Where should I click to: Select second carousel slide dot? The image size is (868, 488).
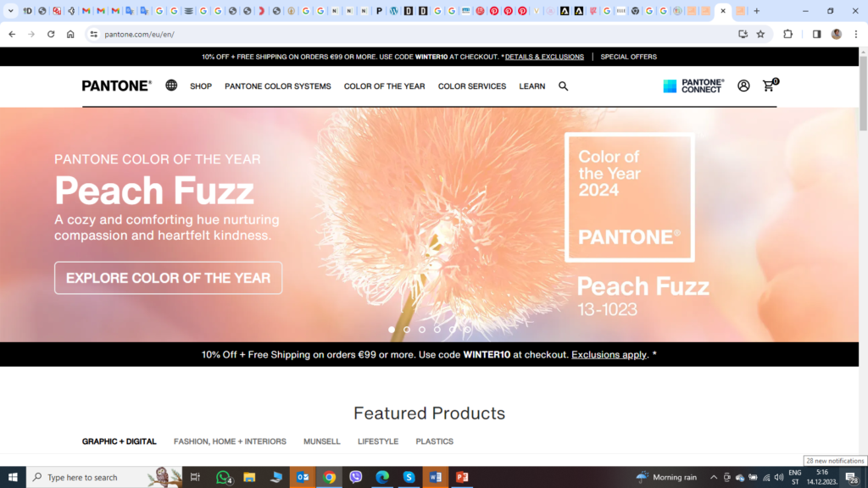pos(407,330)
